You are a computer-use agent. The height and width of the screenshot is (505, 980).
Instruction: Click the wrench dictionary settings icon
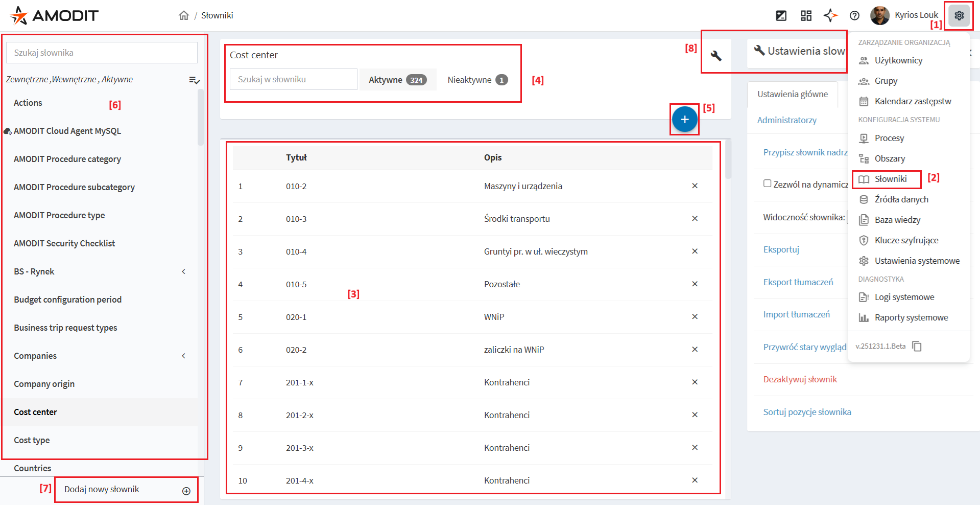pyautogui.click(x=716, y=56)
